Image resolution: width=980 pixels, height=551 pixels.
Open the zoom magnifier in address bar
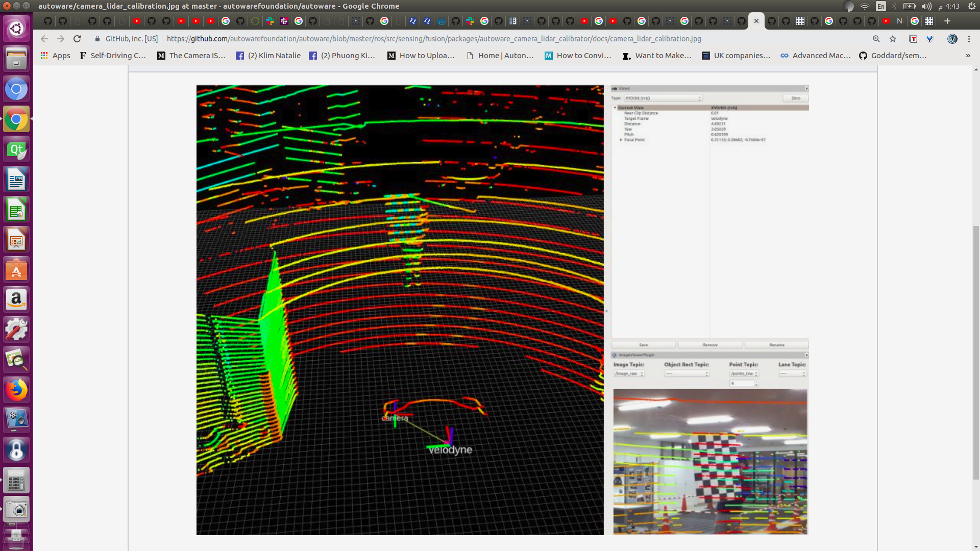click(876, 39)
